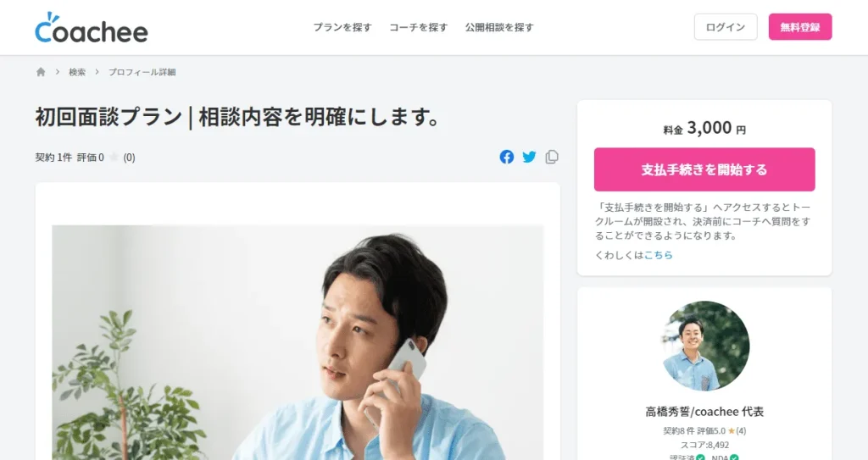Click the grey rating star

pos(114,158)
